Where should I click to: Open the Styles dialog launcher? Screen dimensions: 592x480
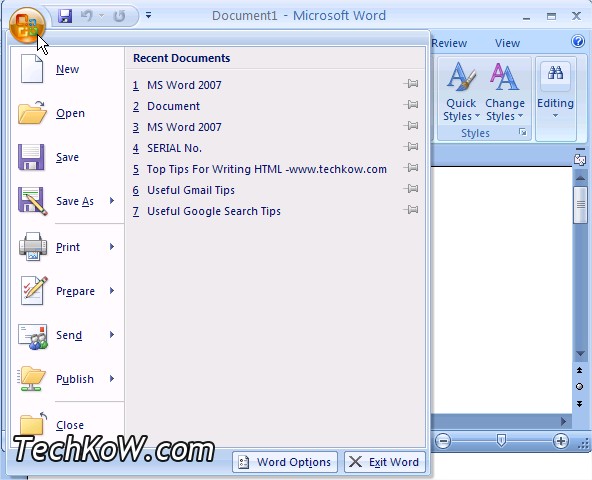click(523, 132)
